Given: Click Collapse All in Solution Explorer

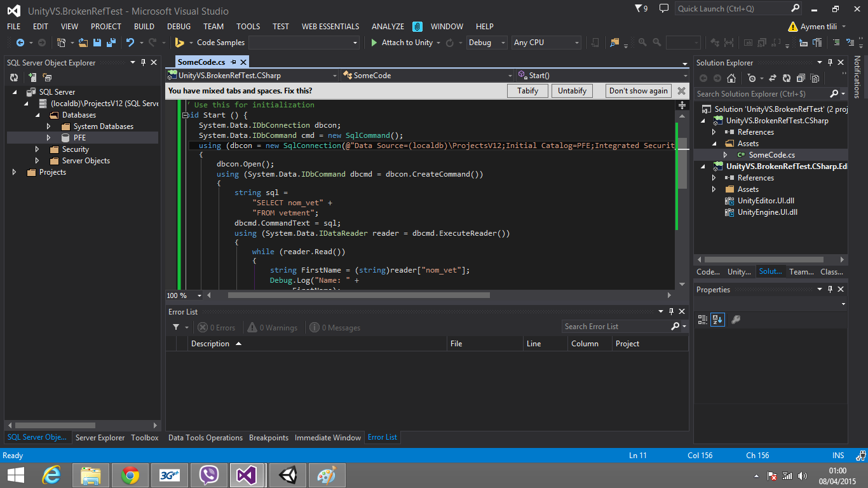Looking at the screenshot, I should (800, 78).
